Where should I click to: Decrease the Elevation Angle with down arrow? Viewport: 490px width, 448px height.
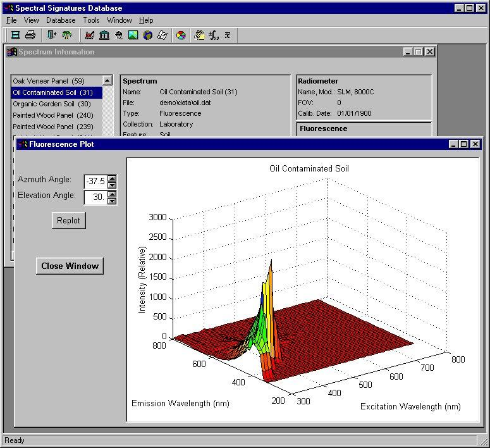click(112, 201)
